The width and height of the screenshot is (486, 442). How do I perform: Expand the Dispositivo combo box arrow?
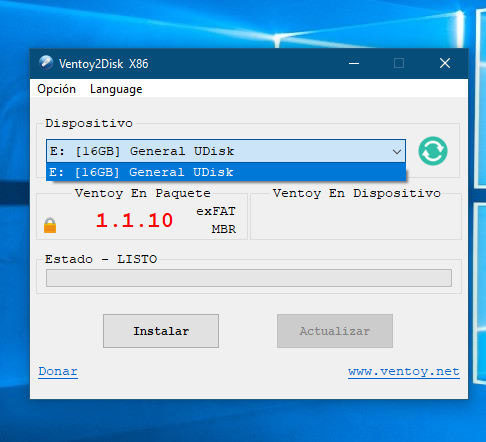point(397,152)
